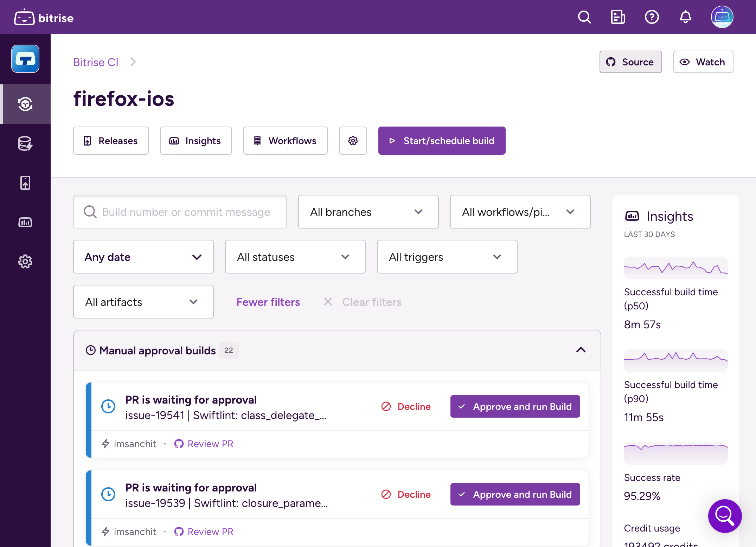
Task: Collapse the Manual approval builds section
Action: pos(581,350)
